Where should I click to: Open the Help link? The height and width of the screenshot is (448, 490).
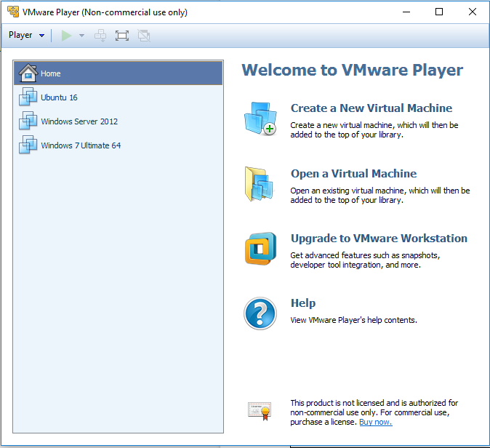(x=303, y=303)
